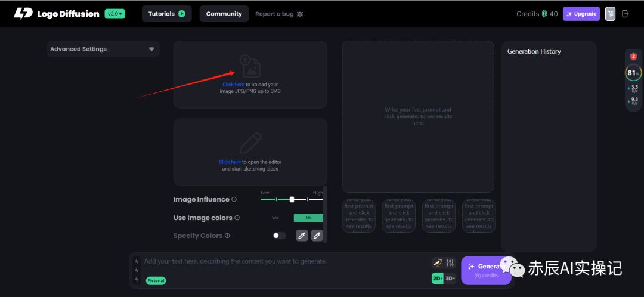Image resolution: width=644 pixels, height=297 pixels.
Task: Click the 'Click here' upload image link
Action: click(233, 85)
